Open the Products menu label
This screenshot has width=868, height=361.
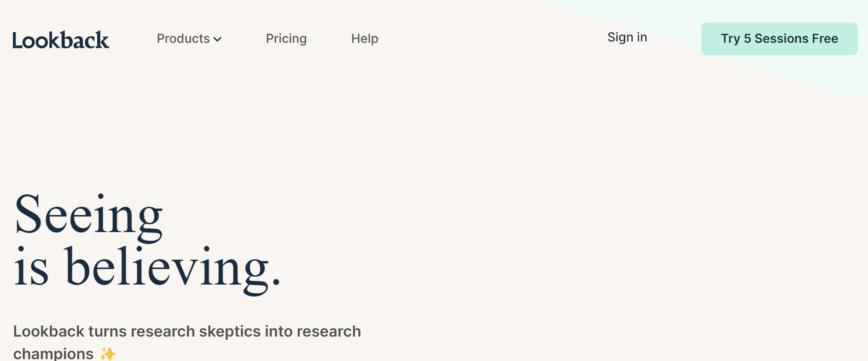[183, 39]
